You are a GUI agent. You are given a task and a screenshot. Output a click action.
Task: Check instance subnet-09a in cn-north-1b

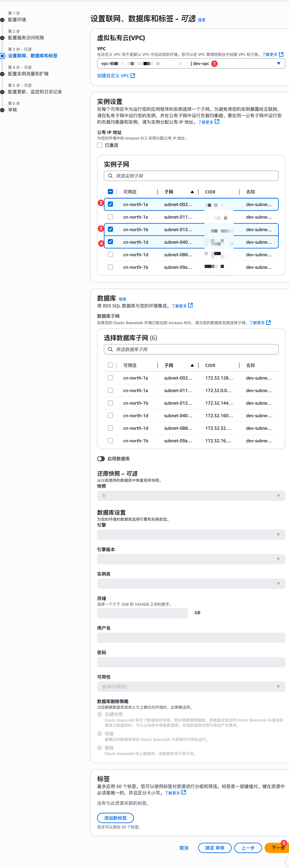pos(110,267)
